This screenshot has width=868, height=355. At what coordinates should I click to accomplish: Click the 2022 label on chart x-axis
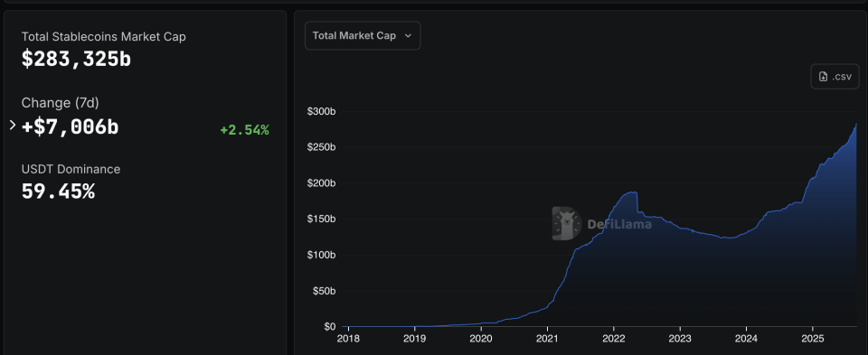(613, 338)
